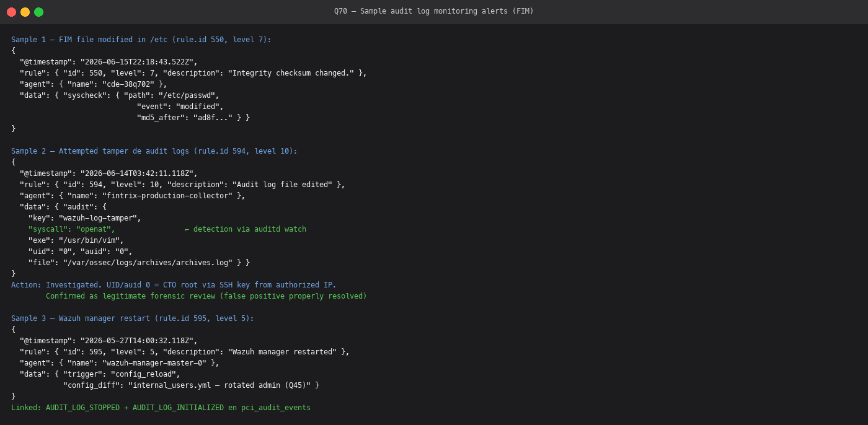Image resolution: width=868 pixels, height=425 pixels.
Task: Select the syscheck path line '/etc/passwd'
Action: click(120, 95)
